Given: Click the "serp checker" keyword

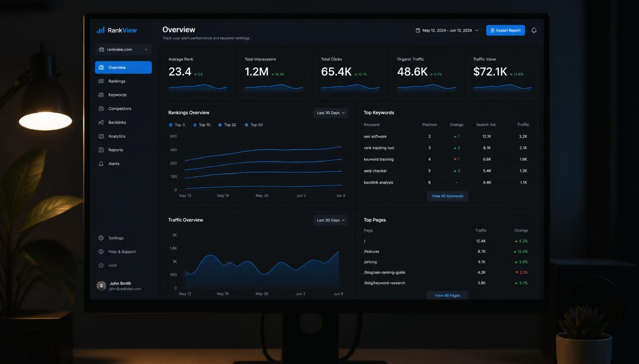Looking at the screenshot, I should pos(375,171).
